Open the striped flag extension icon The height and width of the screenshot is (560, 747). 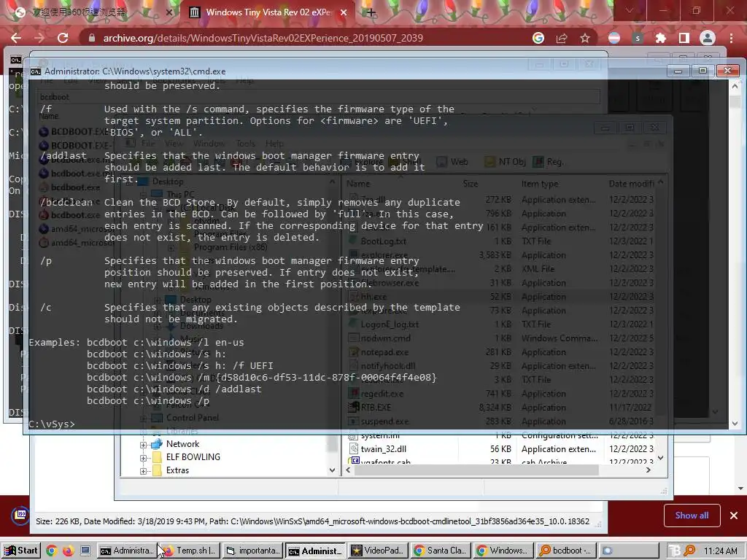[x=614, y=38]
